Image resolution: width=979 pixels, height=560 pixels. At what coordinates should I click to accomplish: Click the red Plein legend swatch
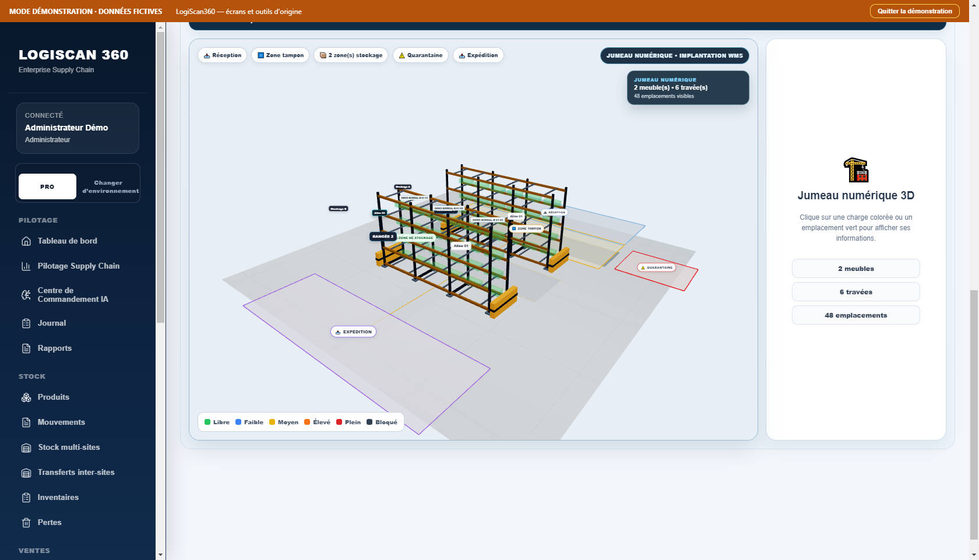339,422
